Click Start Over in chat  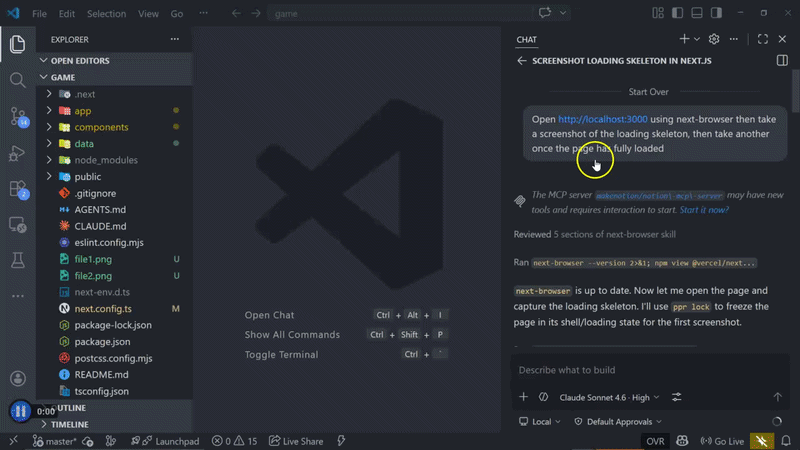click(x=648, y=92)
